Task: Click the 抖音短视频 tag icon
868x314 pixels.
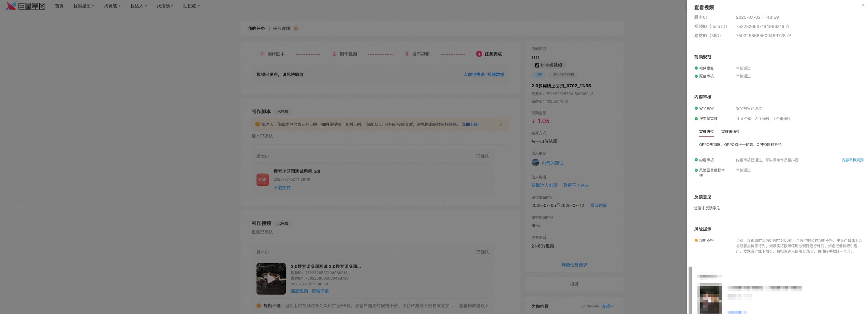Action: point(537,65)
